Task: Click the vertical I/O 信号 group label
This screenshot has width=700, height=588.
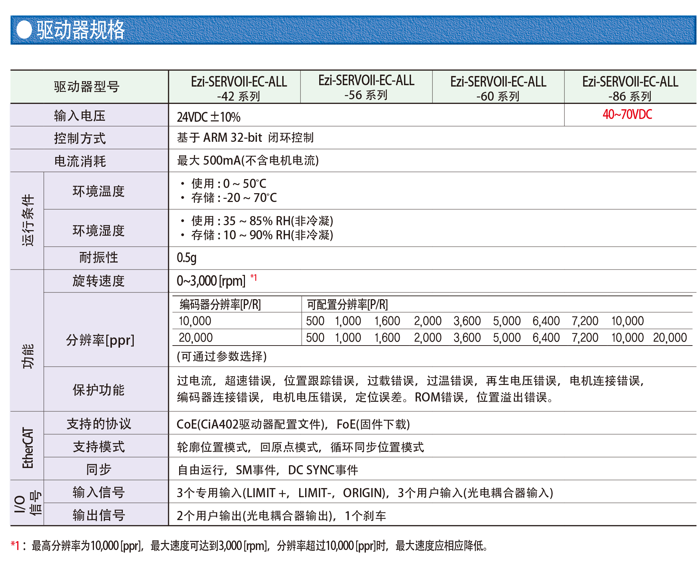Action: [x=28, y=503]
